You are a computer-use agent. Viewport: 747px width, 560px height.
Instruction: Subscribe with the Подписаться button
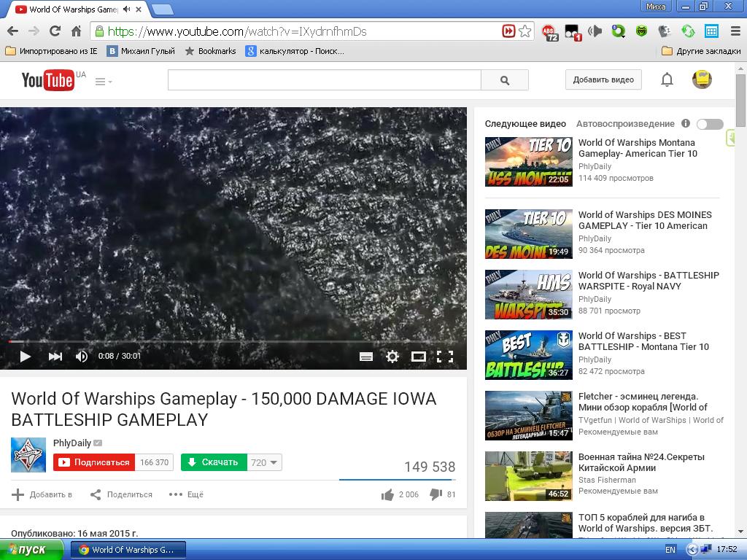tap(94, 462)
